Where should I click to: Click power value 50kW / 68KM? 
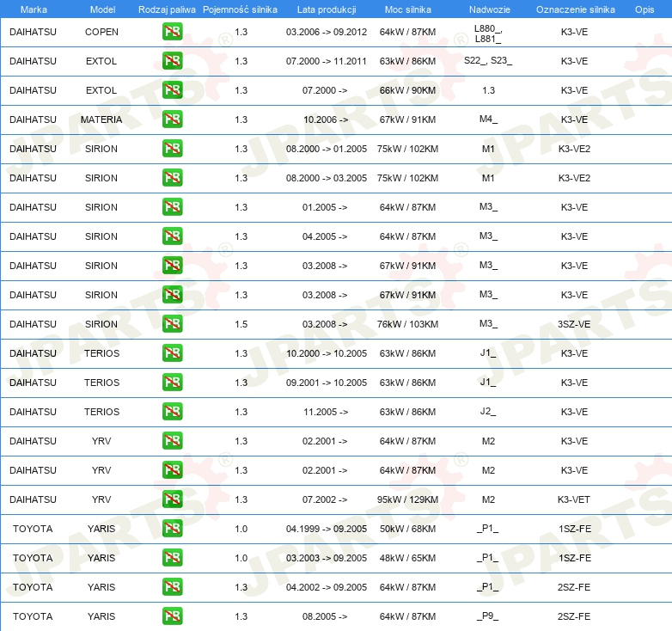click(407, 529)
